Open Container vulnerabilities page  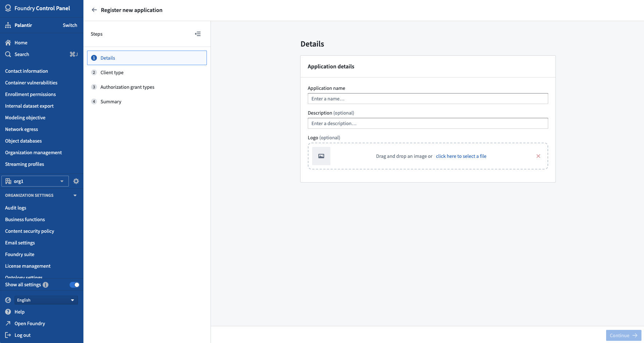tap(31, 83)
